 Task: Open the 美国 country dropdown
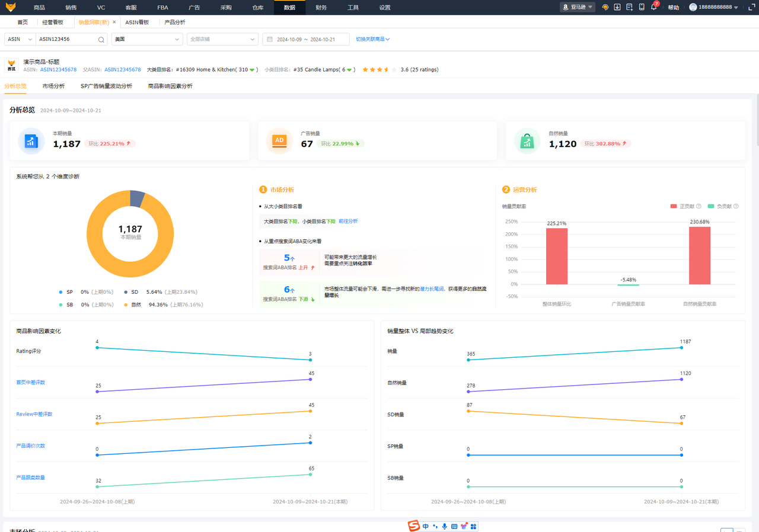(146, 39)
